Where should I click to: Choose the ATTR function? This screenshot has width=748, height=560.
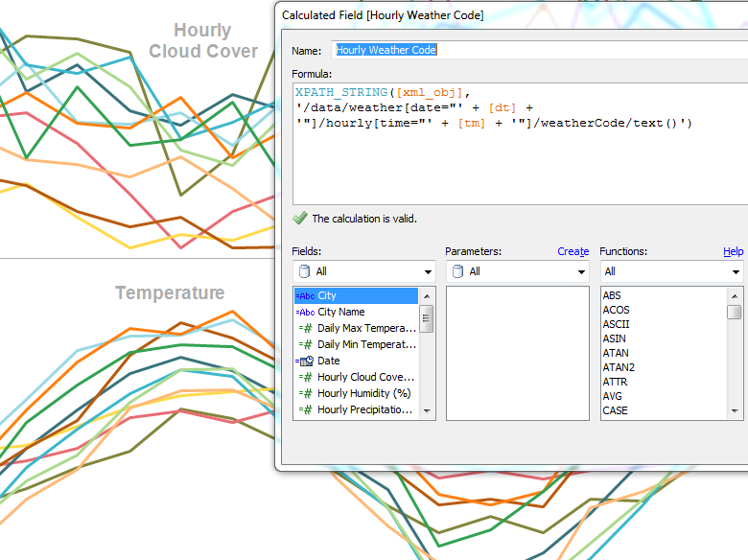click(615, 382)
